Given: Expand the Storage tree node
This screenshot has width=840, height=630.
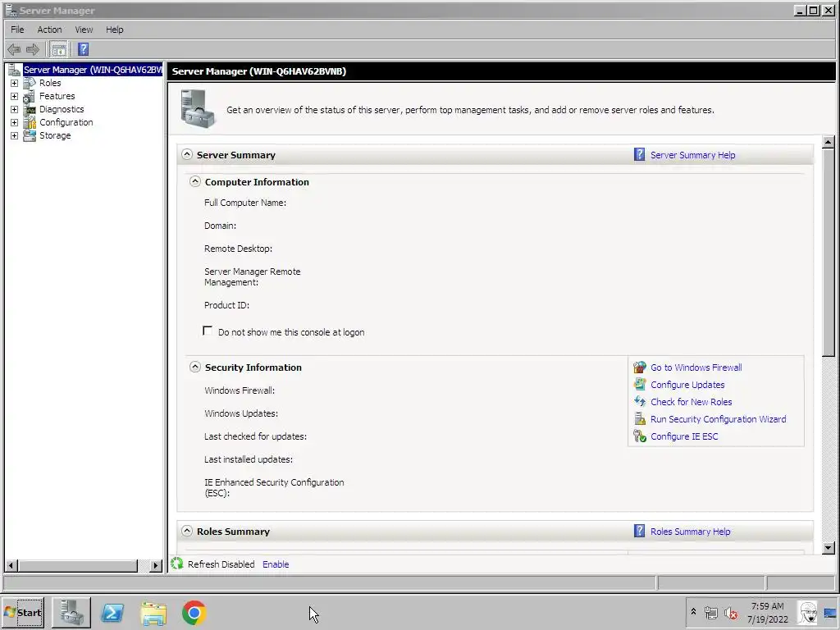Looking at the screenshot, I should coord(15,135).
